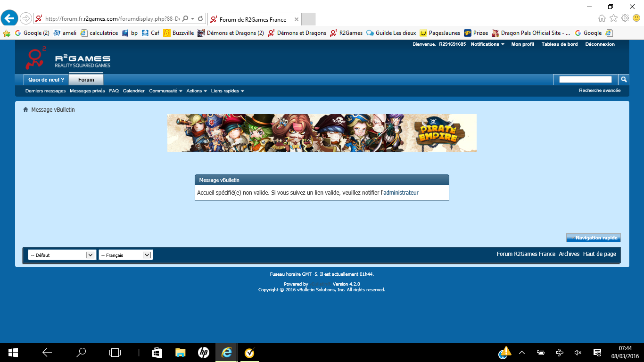
Task: Switch to the Quoi de neuf tab
Action: (x=46, y=80)
